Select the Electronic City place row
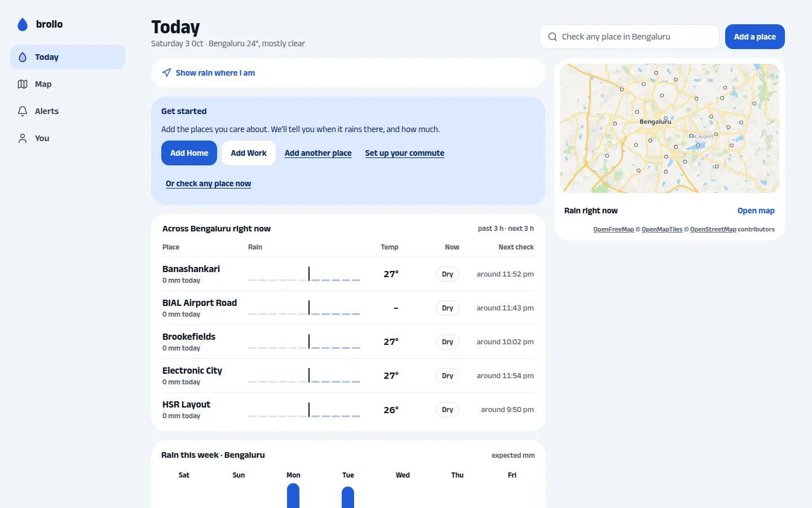The width and height of the screenshot is (812, 508). pyautogui.click(x=348, y=376)
